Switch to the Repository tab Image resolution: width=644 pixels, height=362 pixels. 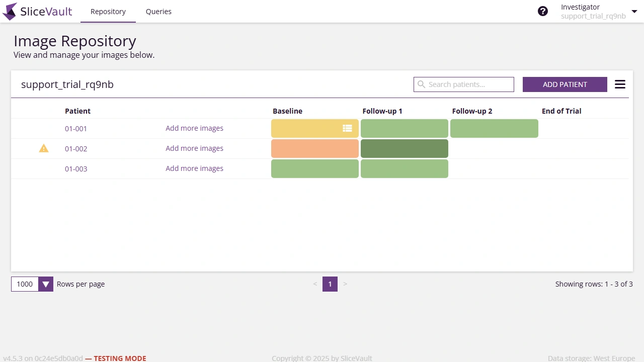(x=108, y=12)
